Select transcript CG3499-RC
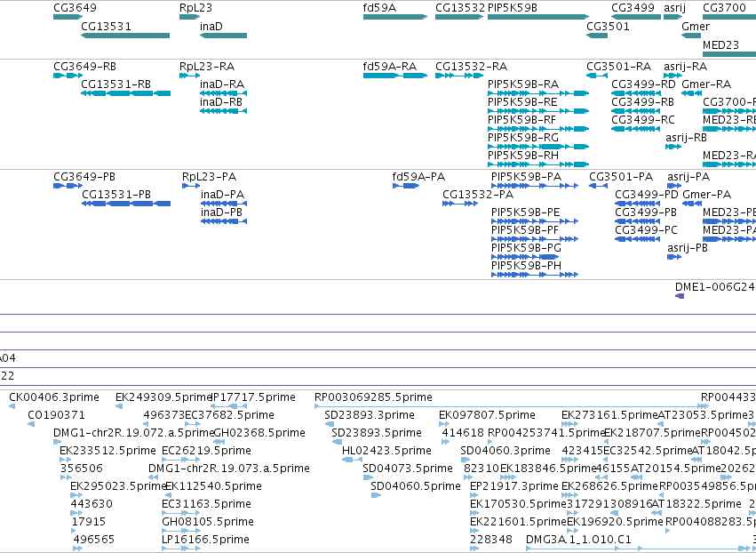756x553 pixels. click(x=643, y=120)
